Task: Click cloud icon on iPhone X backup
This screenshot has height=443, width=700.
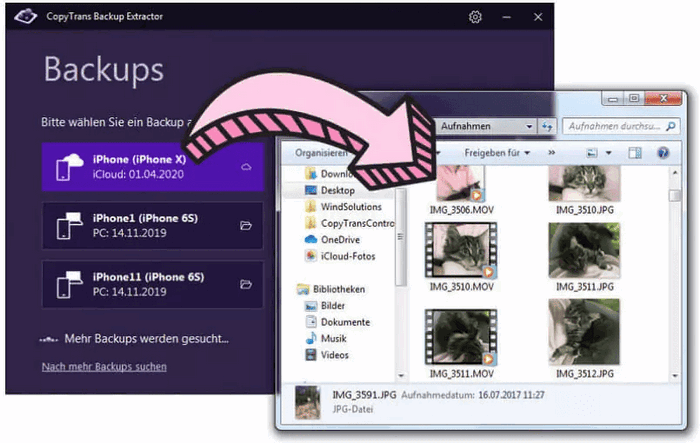Action: point(246,167)
